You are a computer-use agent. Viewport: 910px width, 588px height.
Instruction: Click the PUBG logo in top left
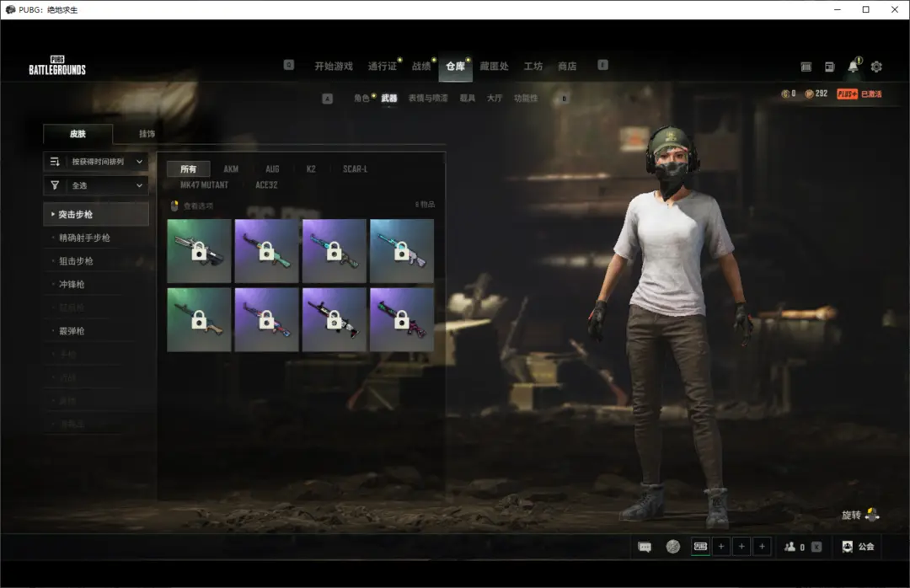click(57, 67)
